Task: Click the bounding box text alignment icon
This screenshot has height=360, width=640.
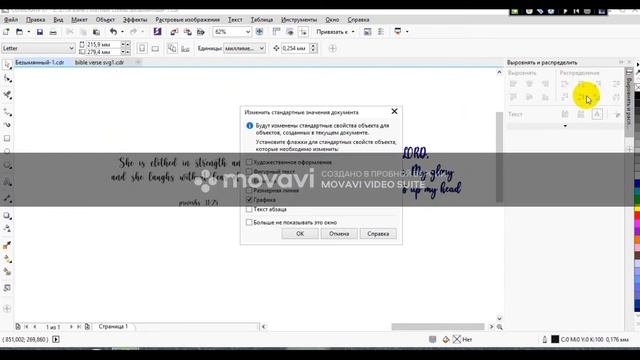Action: [597, 114]
